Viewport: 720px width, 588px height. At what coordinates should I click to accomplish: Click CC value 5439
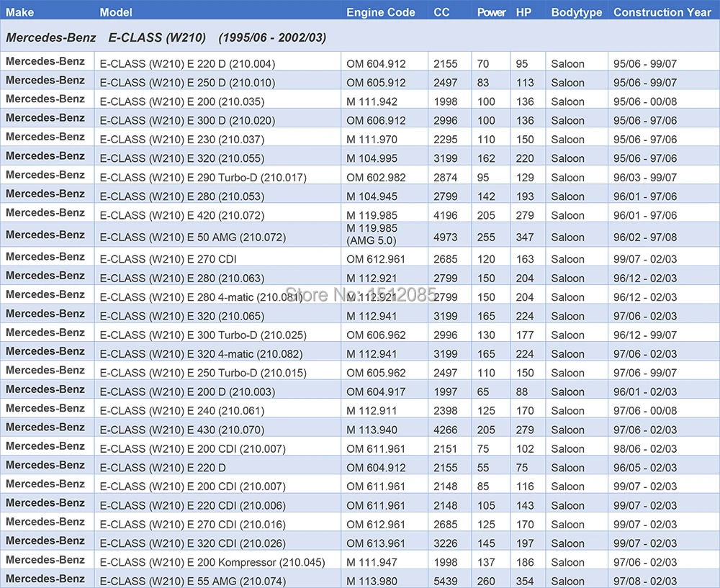pyautogui.click(x=446, y=581)
